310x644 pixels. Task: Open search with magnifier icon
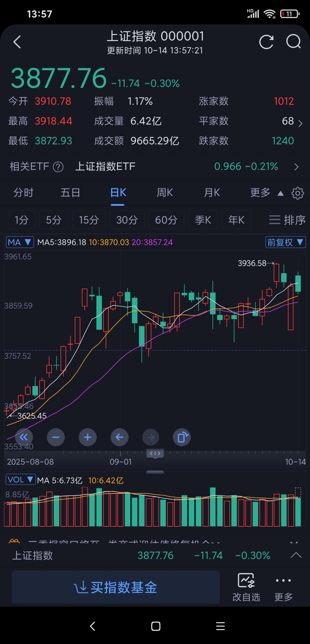(x=294, y=42)
